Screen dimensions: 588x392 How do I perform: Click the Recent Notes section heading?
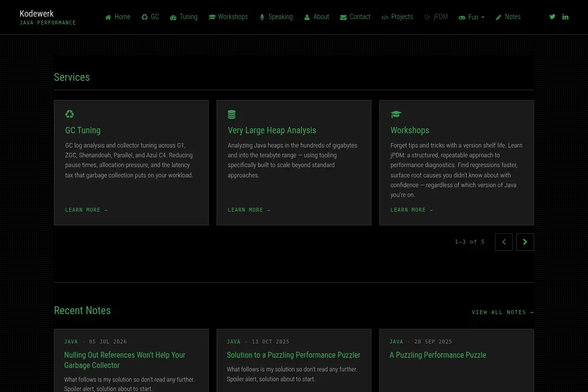(82, 311)
